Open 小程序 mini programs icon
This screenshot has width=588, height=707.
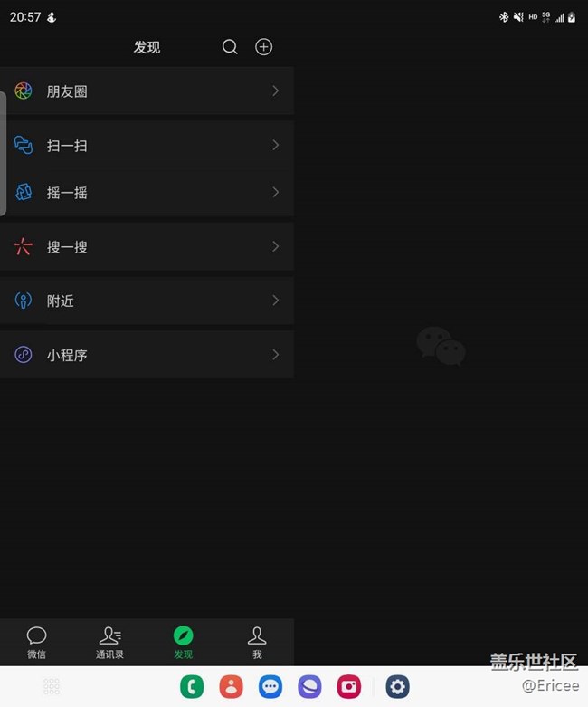pos(24,354)
